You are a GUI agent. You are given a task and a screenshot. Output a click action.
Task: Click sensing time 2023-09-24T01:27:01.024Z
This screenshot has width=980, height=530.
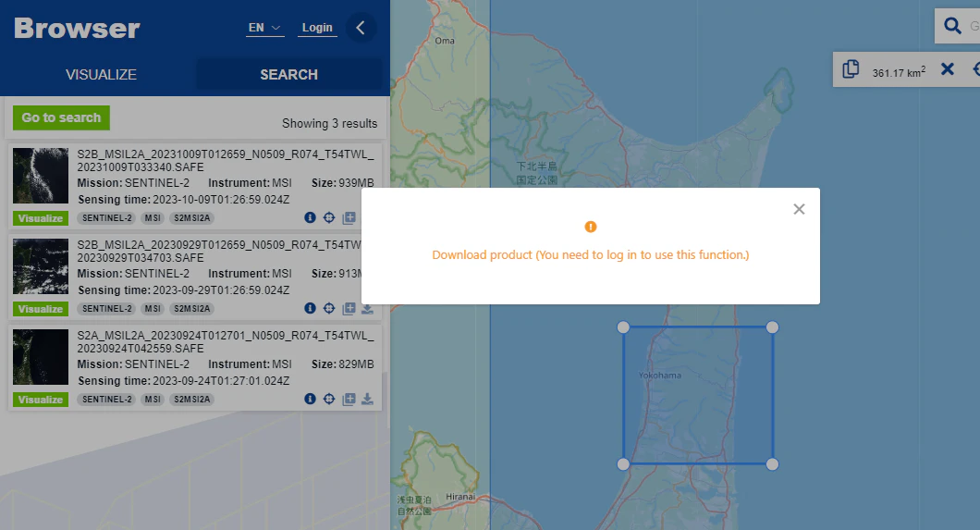221,381
